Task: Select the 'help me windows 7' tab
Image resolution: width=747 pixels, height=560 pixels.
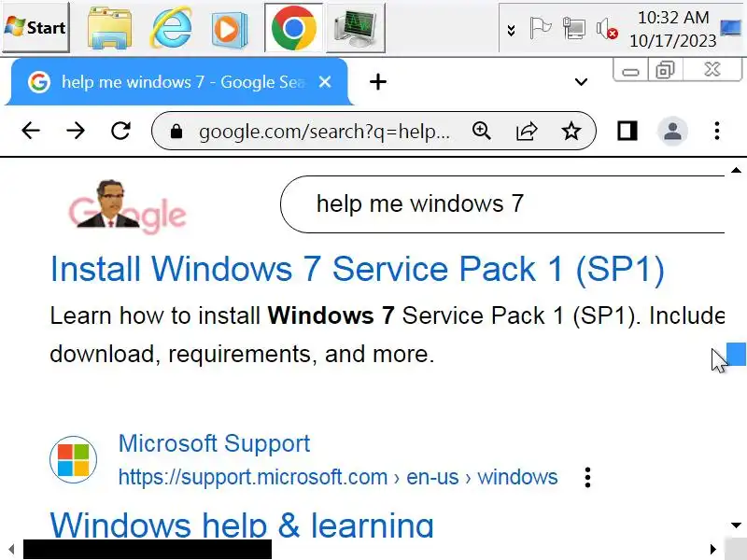Action: [179, 82]
